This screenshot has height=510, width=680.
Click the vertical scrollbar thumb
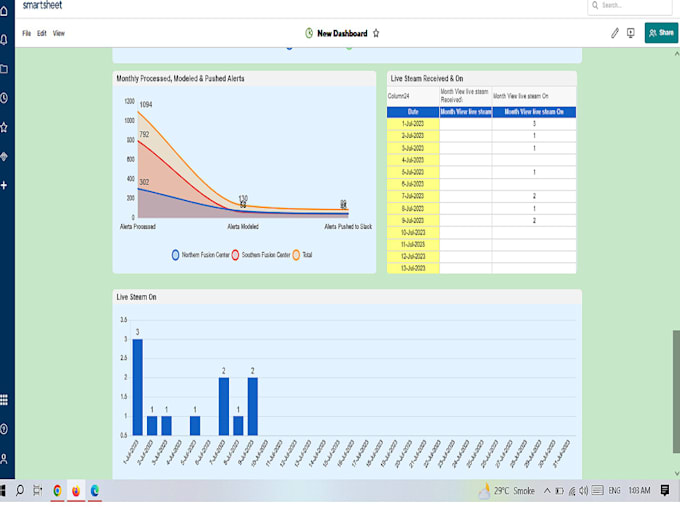point(676,391)
